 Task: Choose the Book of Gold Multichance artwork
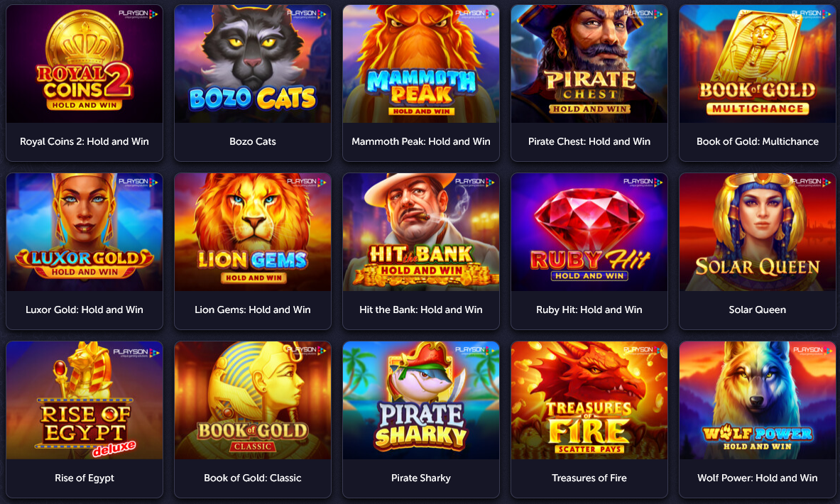pyautogui.click(x=757, y=64)
